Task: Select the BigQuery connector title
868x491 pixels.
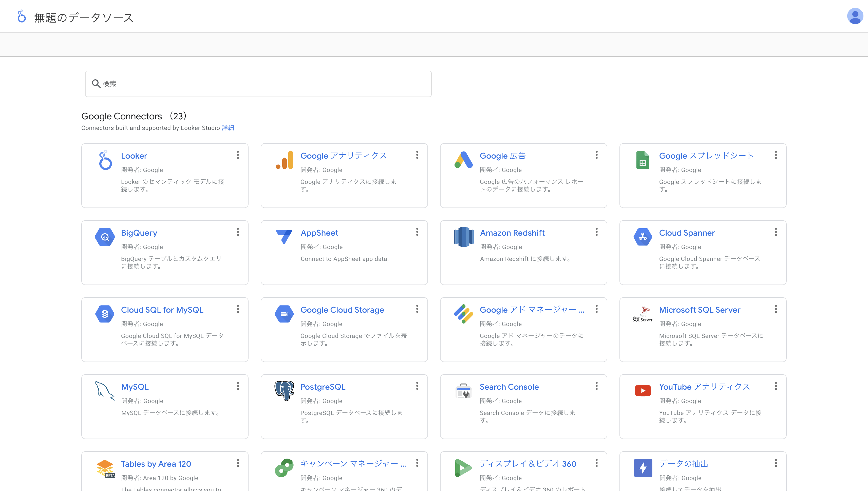Action: pos(139,233)
